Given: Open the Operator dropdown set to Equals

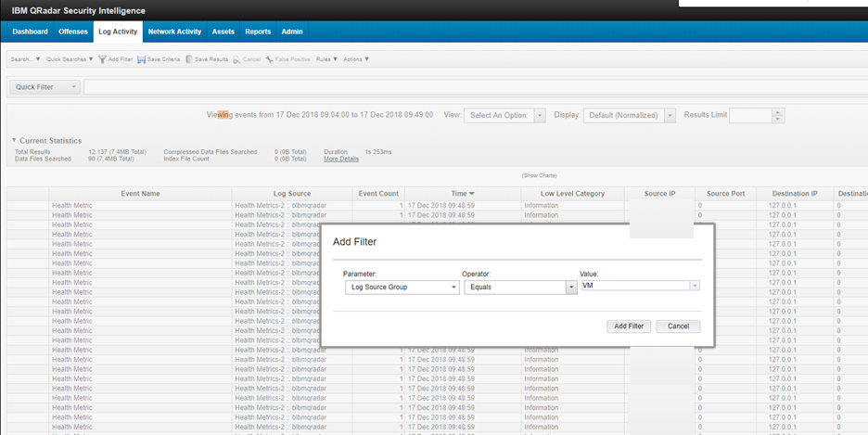Looking at the screenshot, I should pyautogui.click(x=520, y=288).
